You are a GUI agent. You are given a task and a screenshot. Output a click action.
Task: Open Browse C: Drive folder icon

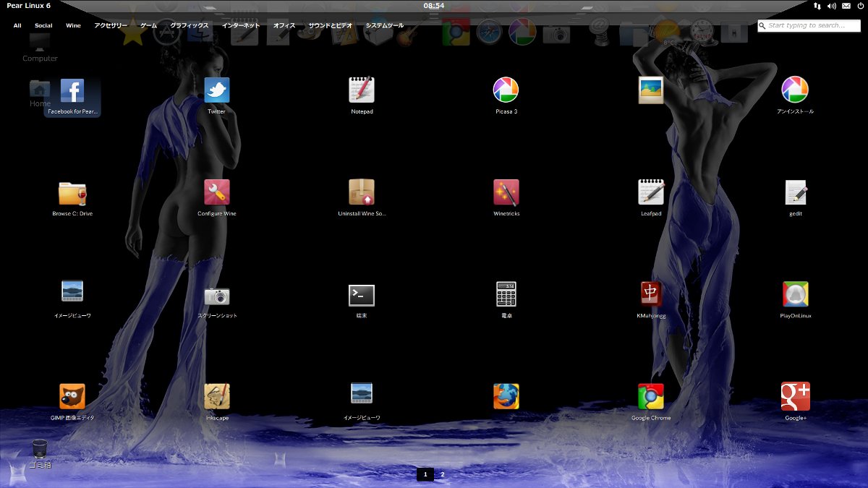pyautogui.click(x=72, y=193)
